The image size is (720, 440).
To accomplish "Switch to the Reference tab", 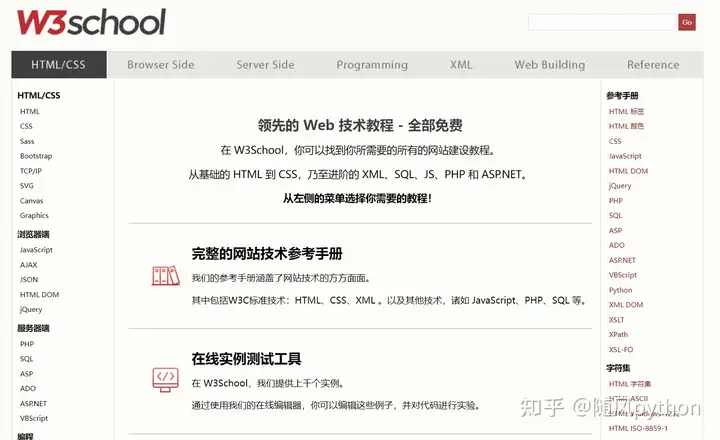I will click(x=653, y=65).
